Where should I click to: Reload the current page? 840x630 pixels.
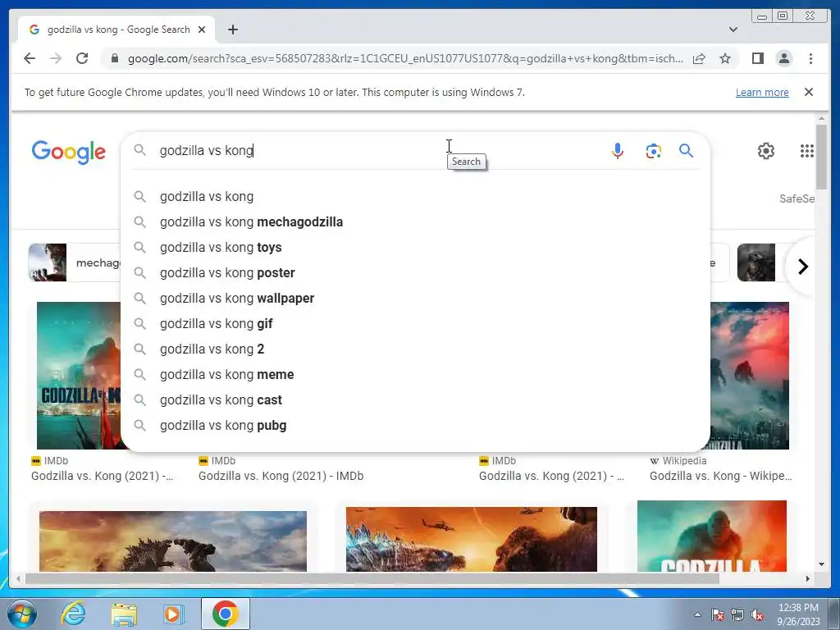click(82, 58)
